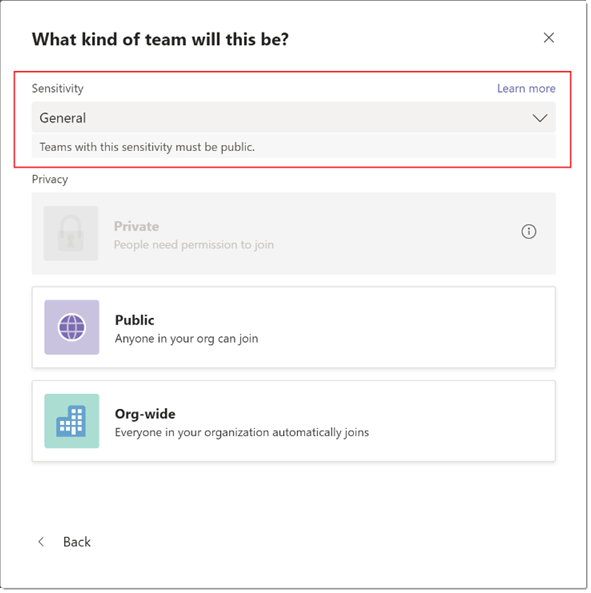Open the General sensitivity combo box

coord(295,118)
